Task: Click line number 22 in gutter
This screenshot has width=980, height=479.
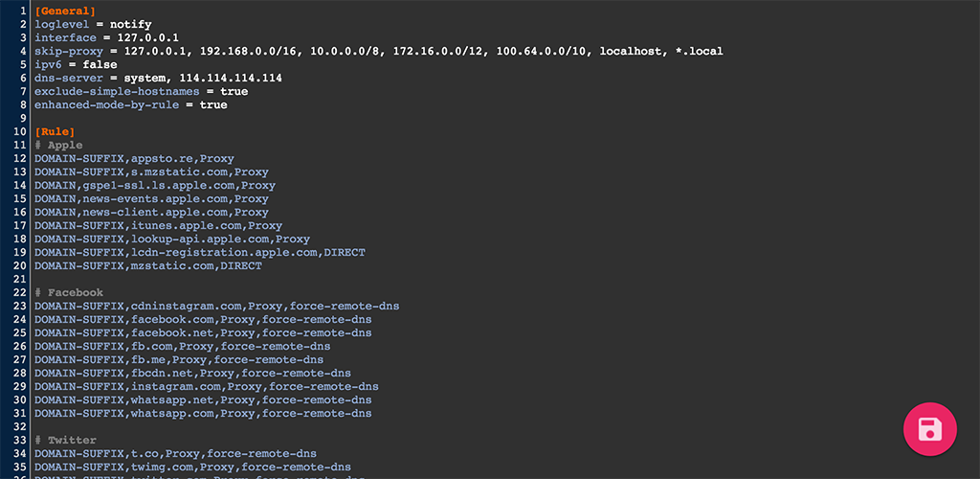Action: [20, 292]
